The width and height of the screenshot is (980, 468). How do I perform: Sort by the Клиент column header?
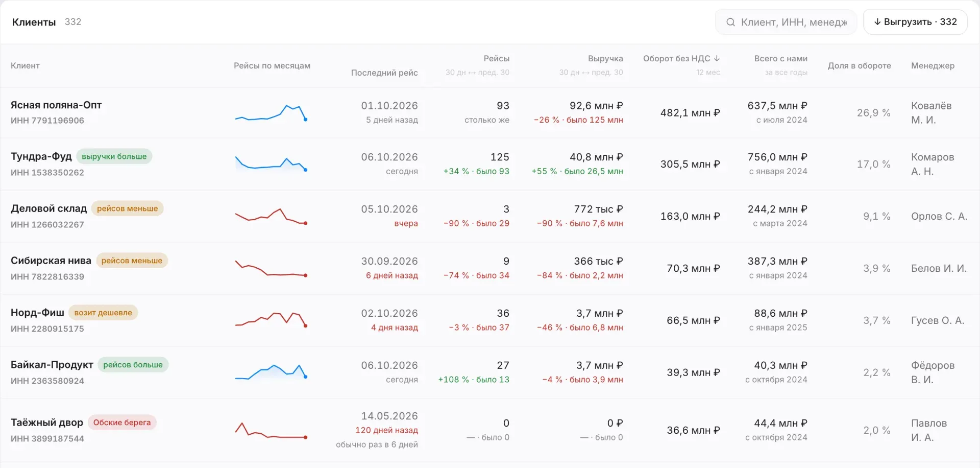point(25,65)
